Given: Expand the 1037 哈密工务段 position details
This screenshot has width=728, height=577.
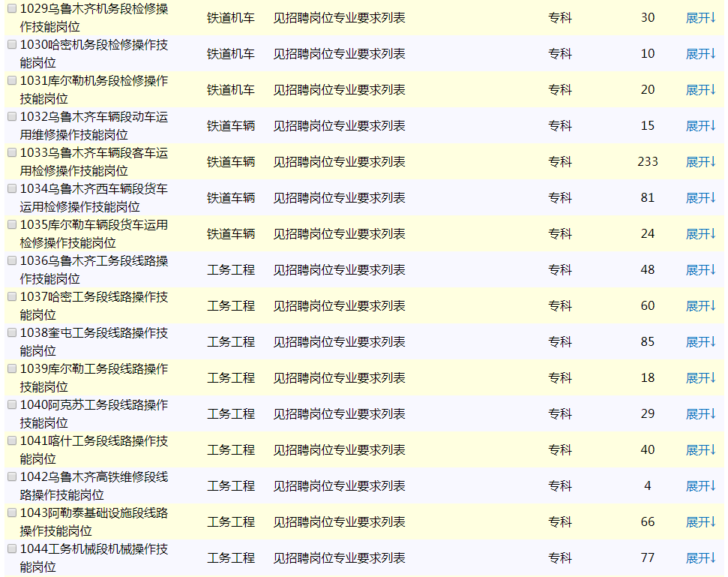Looking at the screenshot, I should (x=701, y=306).
